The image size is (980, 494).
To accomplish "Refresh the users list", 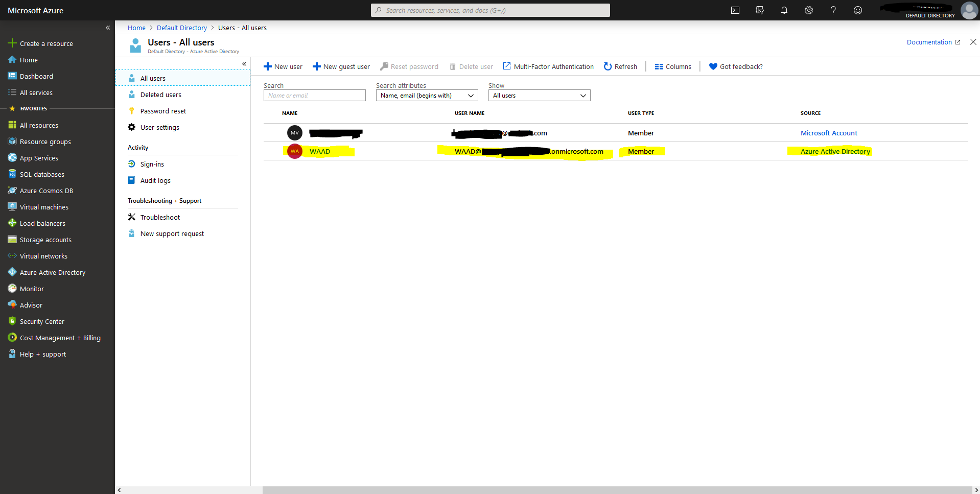I will coord(620,66).
